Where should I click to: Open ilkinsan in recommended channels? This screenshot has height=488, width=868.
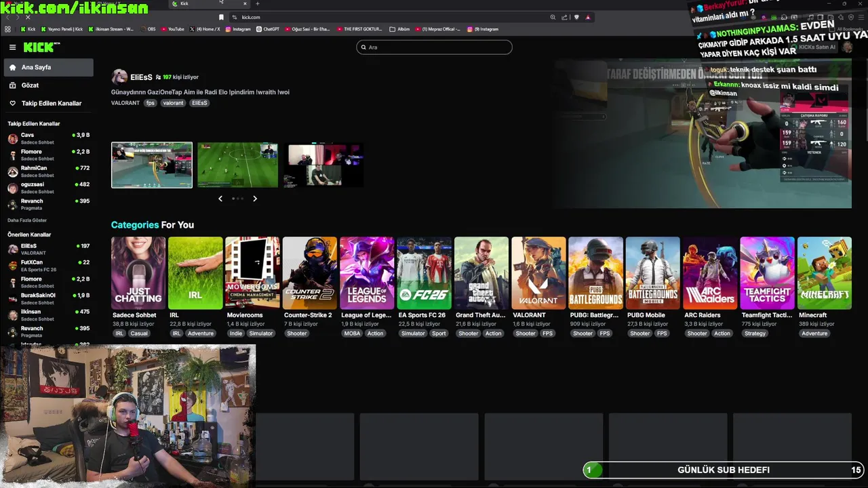(x=48, y=315)
